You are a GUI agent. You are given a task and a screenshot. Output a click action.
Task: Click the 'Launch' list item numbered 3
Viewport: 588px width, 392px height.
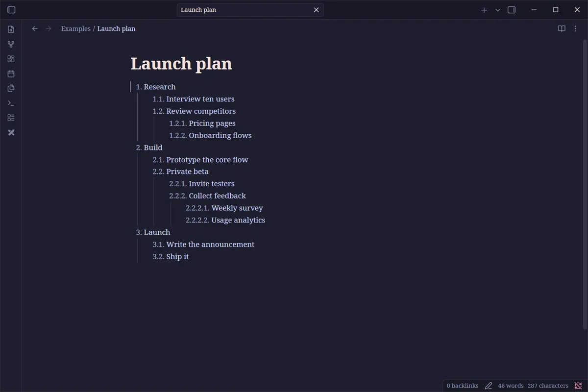point(157,232)
